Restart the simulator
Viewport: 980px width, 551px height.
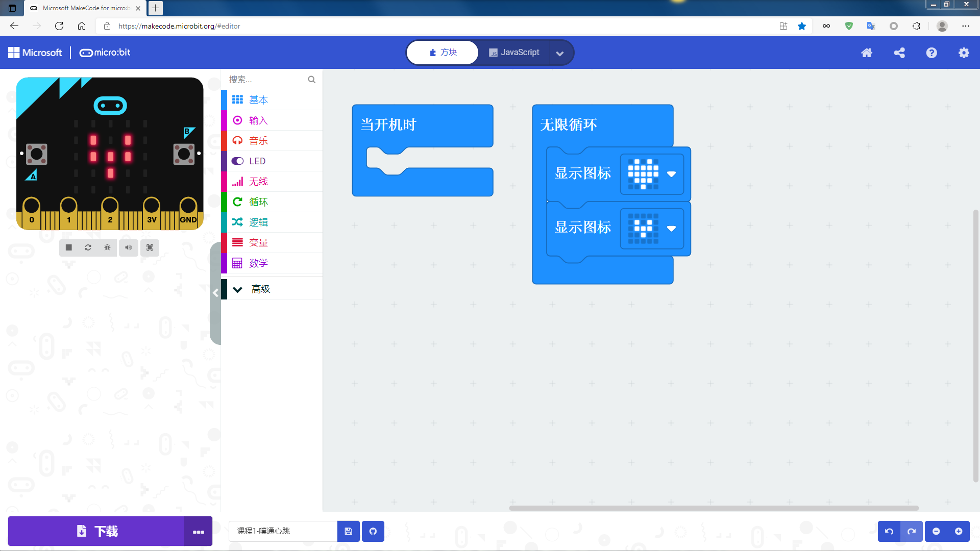click(88, 247)
